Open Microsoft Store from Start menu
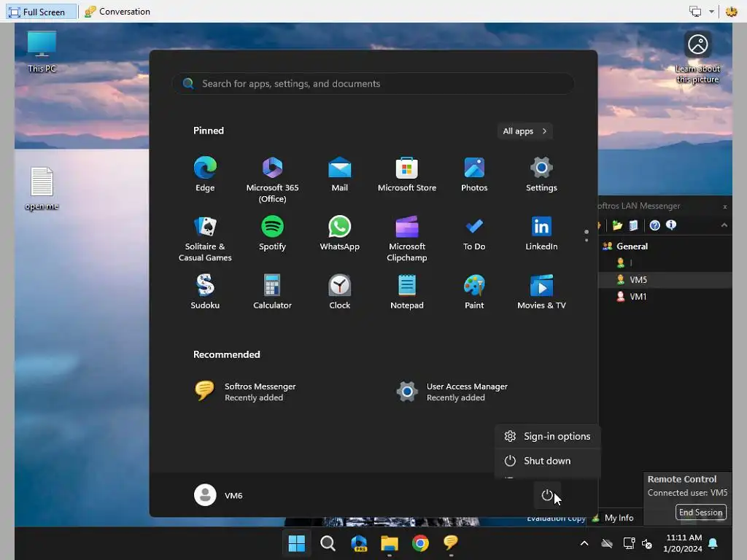The image size is (747, 560). pyautogui.click(x=407, y=174)
